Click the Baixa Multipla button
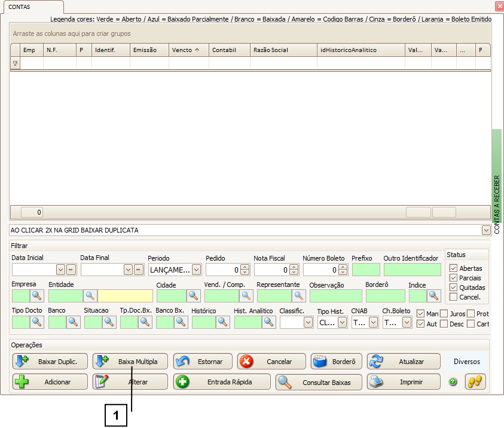This screenshot has height=428, width=504. pos(130,362)
